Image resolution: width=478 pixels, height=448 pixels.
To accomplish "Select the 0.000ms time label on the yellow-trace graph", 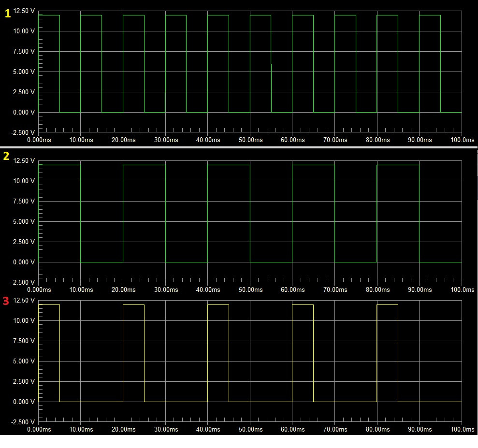I will (39, 430).
